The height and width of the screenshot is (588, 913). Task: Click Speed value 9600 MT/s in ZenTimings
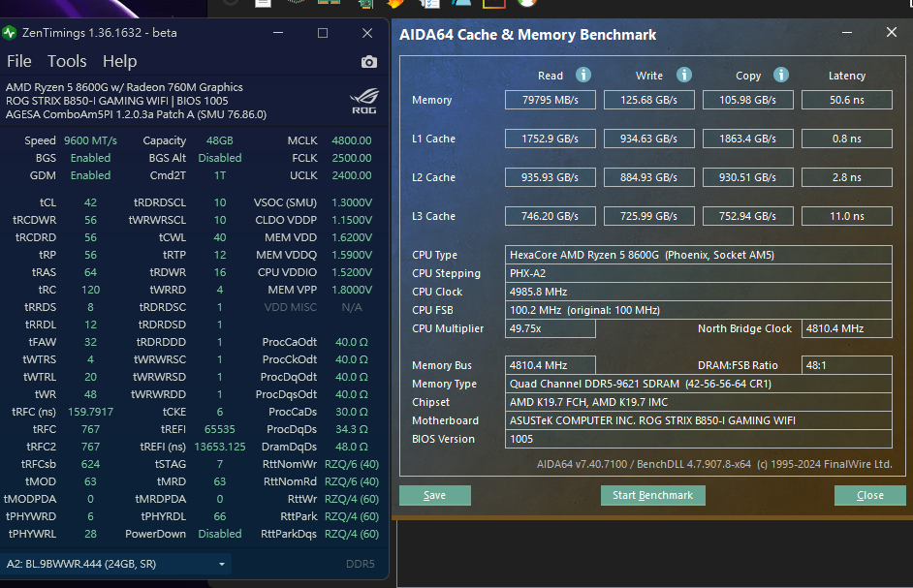pos(90,140)
